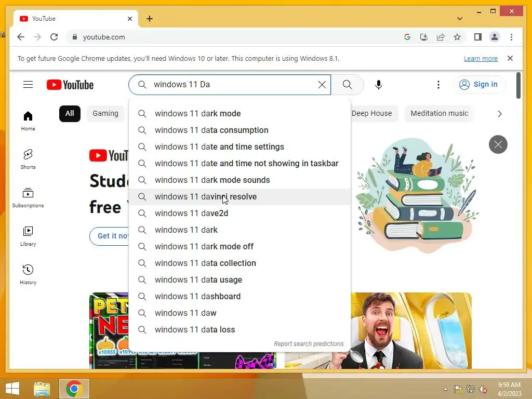Open the YouTube hamburger guide menu
532x399 pixels.
click(x=28, y=85)
